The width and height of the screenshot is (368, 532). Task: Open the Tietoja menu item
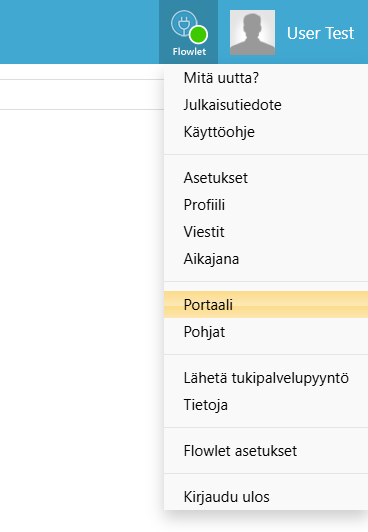(x=266, y=405)
